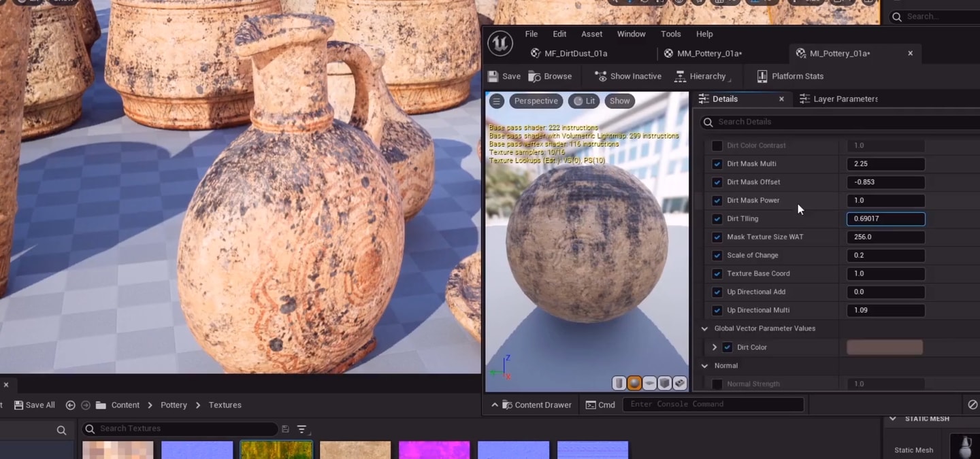Open the viewport hamburger options menu
The image size is (980, 459).
(497, 101)
